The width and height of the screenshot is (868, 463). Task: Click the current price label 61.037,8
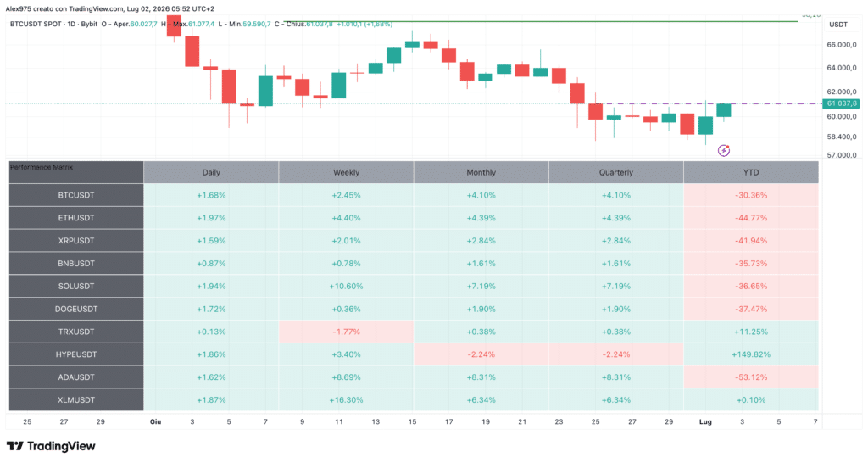click(842, 103)
